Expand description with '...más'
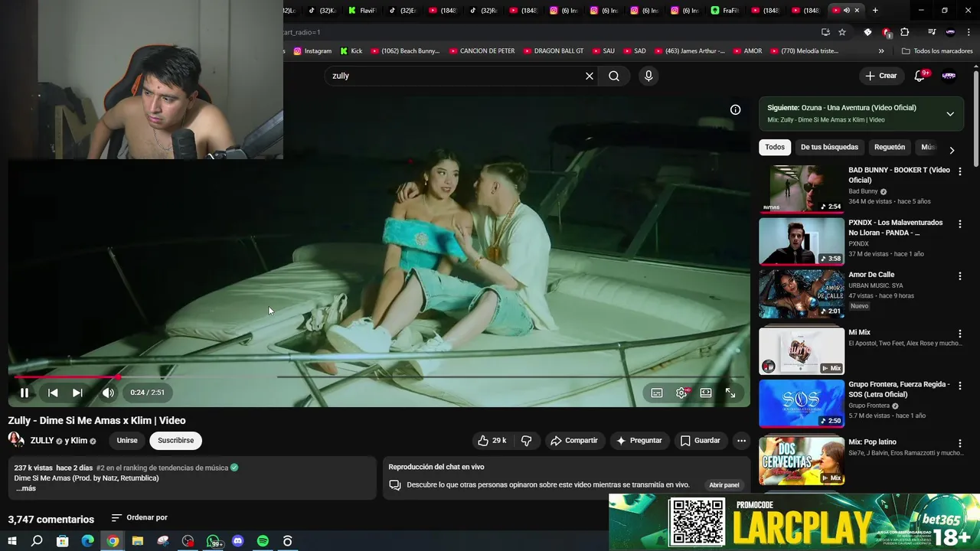The height and width of the screenshot is (551, 980). coord(25,488)
